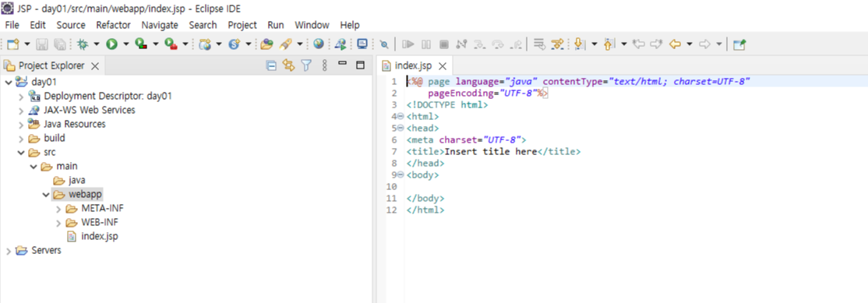The width and height of the screenshot is (868, 303).
Task: Collapse the webapp folder
Action: pos(46,195)
